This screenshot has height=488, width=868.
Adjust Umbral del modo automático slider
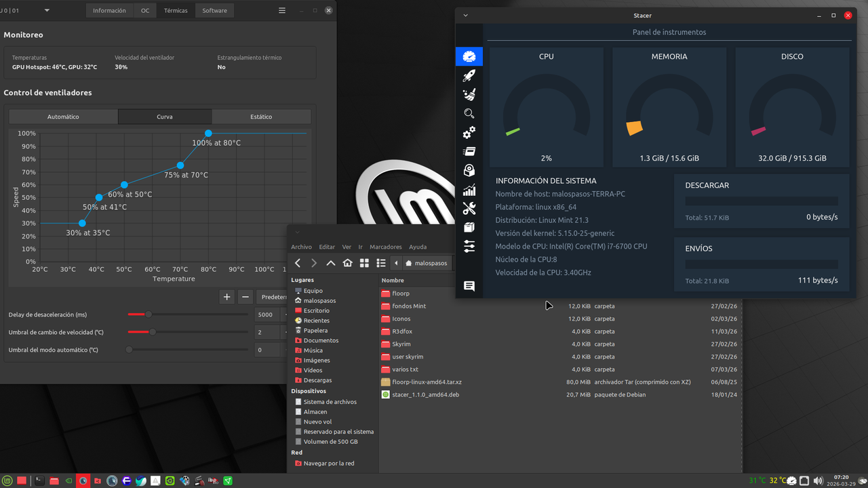click(x=187, y=350)
